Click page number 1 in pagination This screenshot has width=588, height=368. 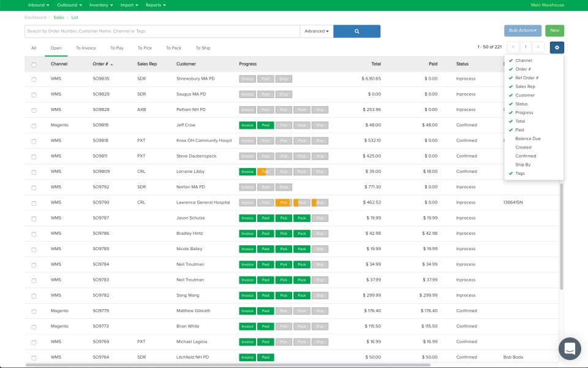pos(526,47)
